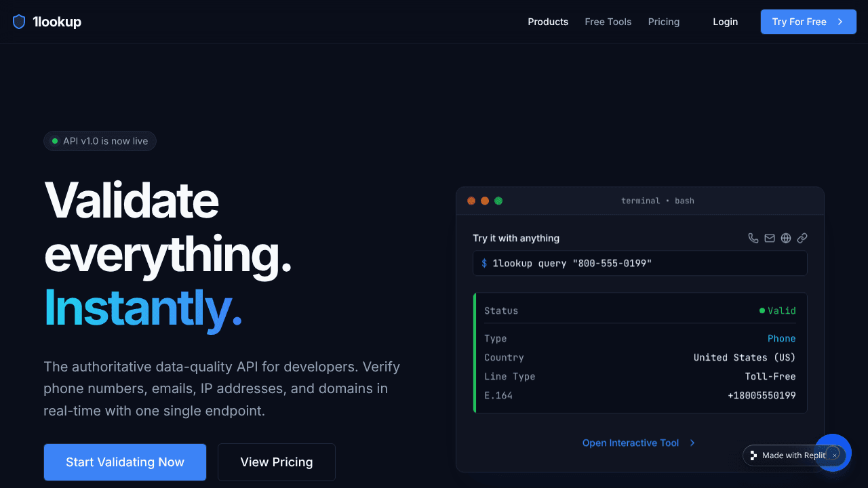The width and height of the screenshot is (868, 488).
Task: Click the View Pricing button
Action: (277, 462)
